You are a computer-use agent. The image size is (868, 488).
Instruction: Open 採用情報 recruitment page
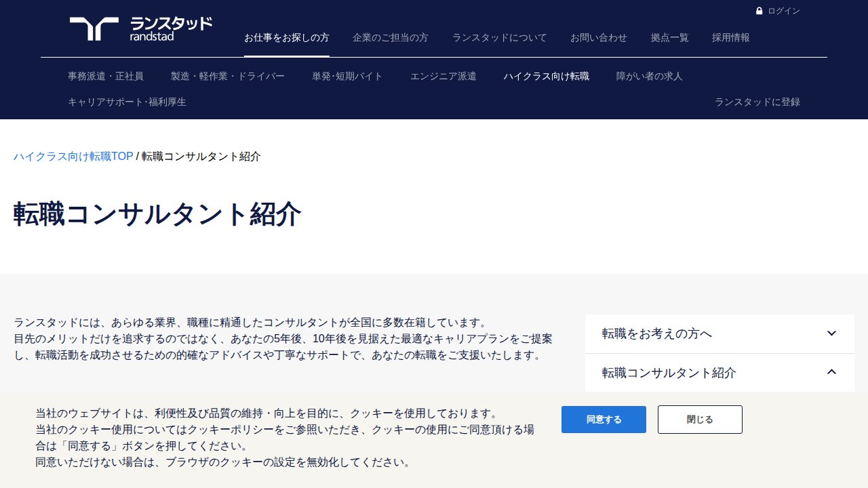tap(731, 38)
